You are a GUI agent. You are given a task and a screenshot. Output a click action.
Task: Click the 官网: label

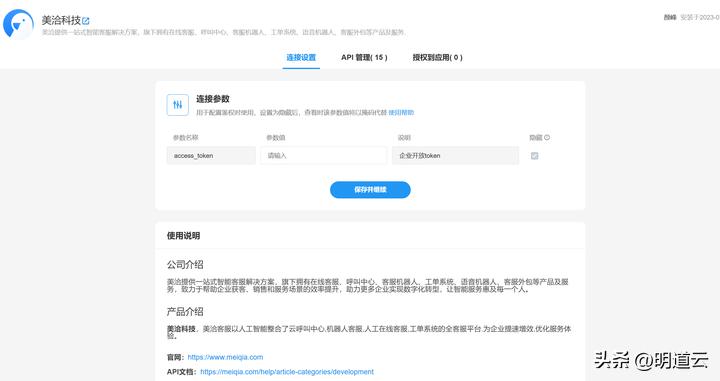pos(175,357)
